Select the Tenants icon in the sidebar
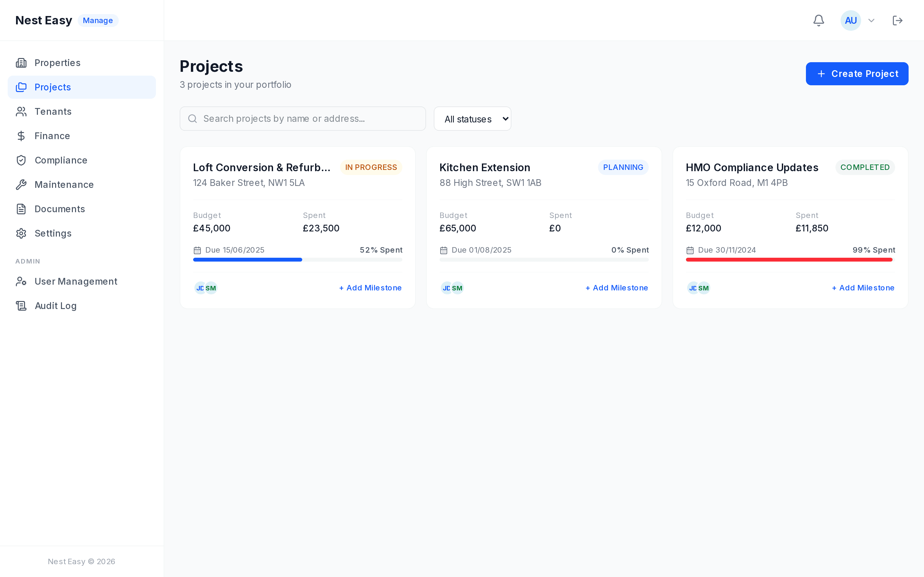Viewport: 924px width, 577px height. click(x=21, y=112)
